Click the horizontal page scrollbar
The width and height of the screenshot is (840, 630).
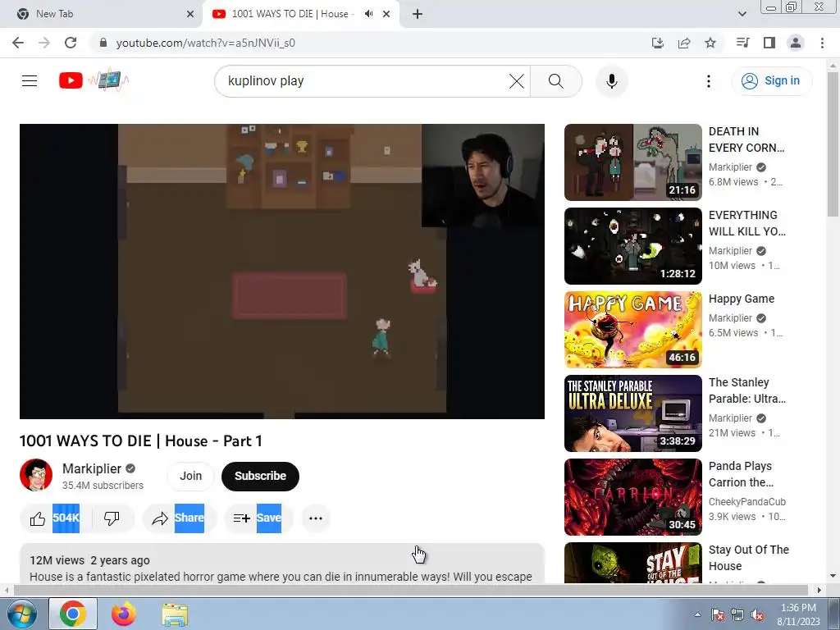point(410,590)
